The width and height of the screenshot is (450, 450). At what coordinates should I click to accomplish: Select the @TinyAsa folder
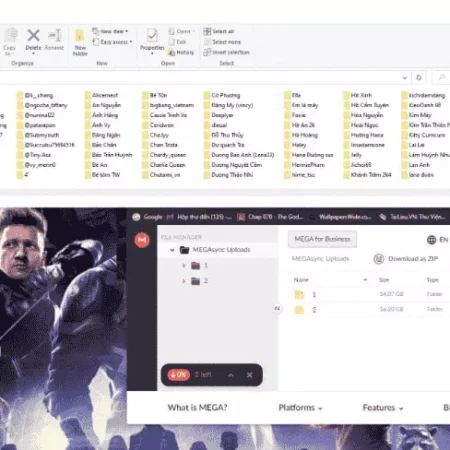coord(34,155)
